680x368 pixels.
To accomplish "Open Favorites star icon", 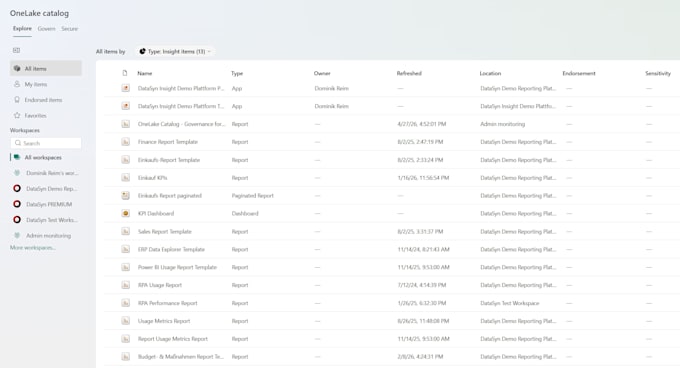I will 17,115.
